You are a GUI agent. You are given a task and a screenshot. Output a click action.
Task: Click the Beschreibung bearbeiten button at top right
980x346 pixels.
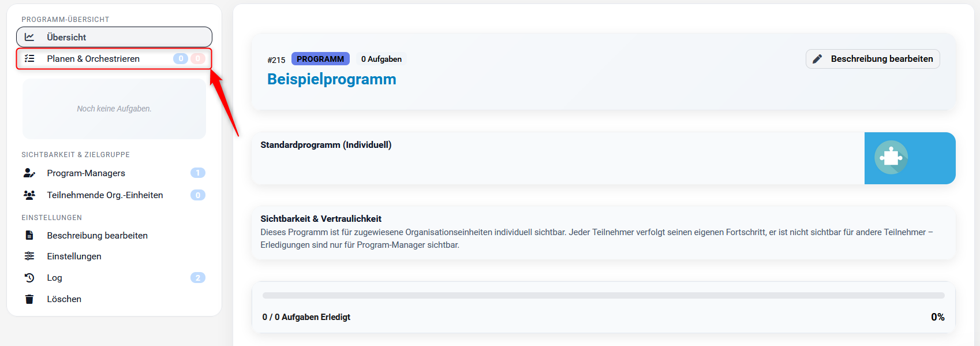coord(873,59)
